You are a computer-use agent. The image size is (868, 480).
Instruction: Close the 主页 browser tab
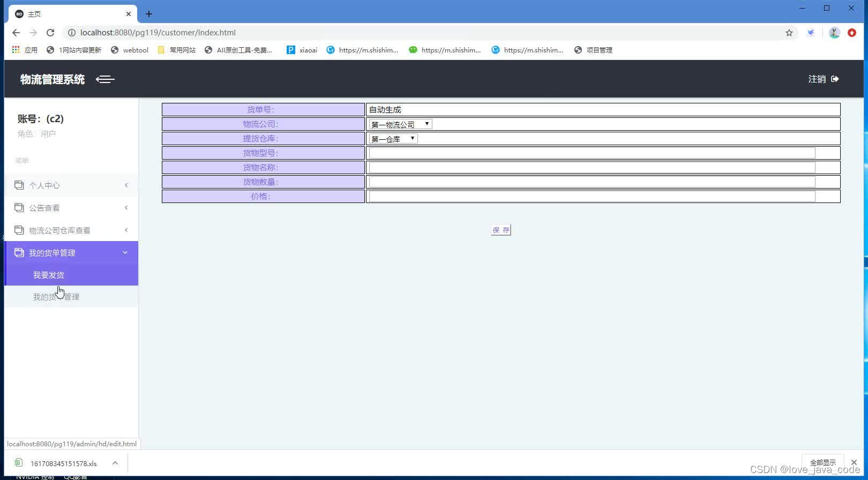[x=129, y=14]
